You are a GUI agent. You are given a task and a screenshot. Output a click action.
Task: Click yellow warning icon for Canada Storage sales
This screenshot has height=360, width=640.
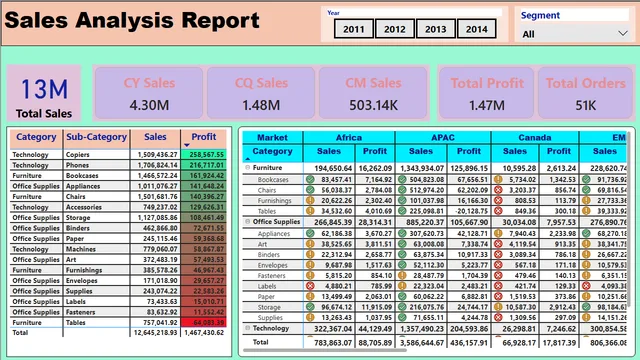[x=498, y=307]
